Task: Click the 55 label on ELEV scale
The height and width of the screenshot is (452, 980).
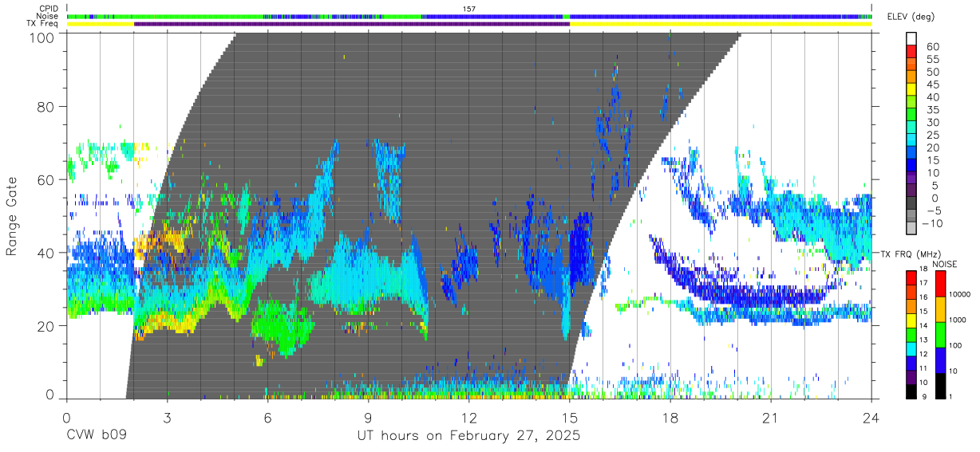Action: 933,60
